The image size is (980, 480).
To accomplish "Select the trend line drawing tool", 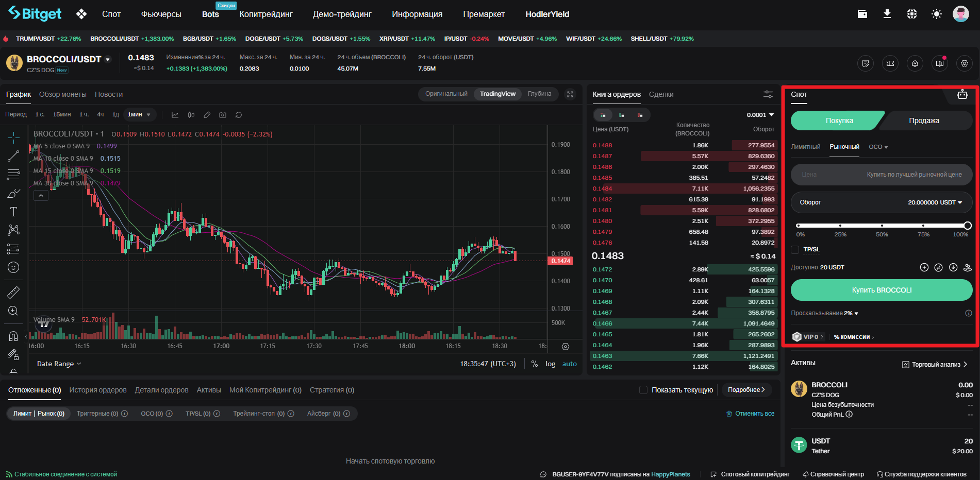I will pos(13,156).
